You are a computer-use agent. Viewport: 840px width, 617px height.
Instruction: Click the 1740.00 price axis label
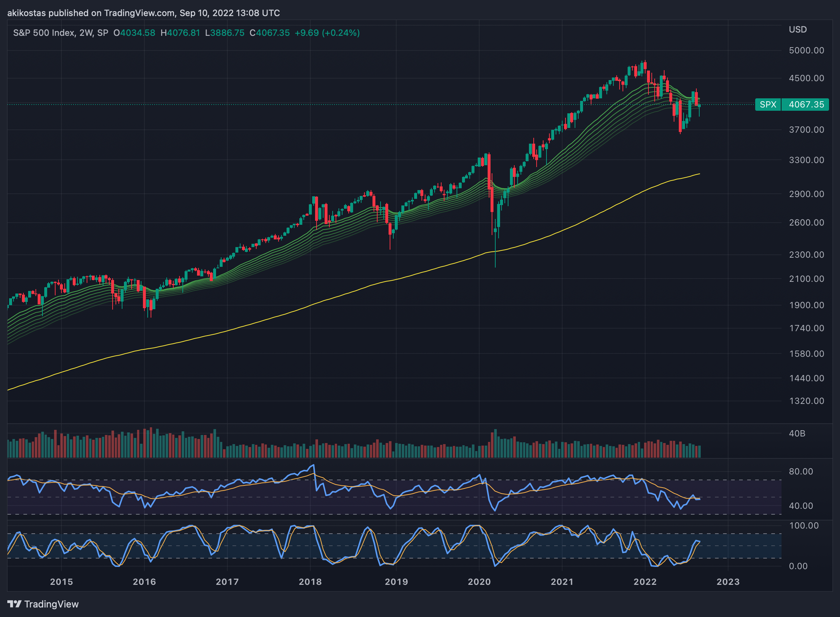coord(806,328)
